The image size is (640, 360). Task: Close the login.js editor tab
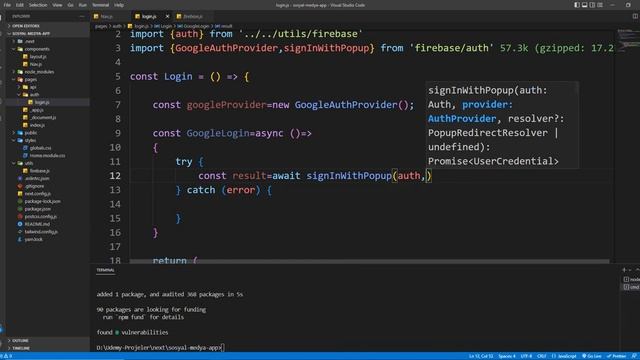[x=167, y=16]
